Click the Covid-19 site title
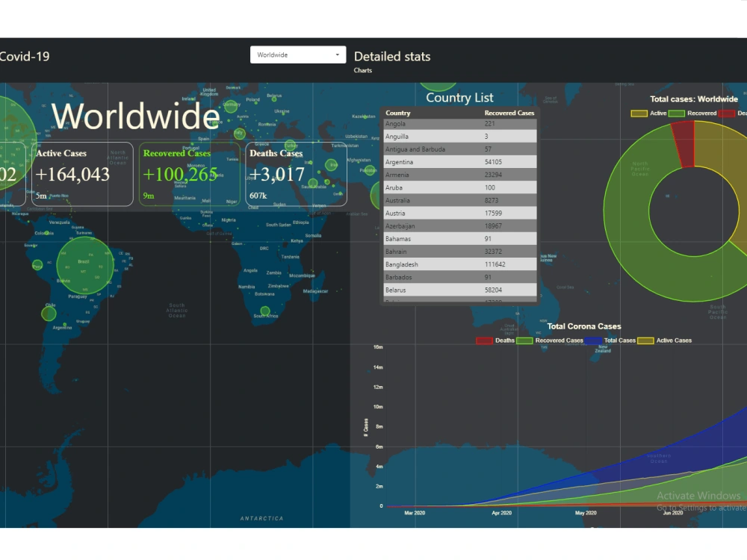Screen dimensions: 747x560 pos(24,56)
